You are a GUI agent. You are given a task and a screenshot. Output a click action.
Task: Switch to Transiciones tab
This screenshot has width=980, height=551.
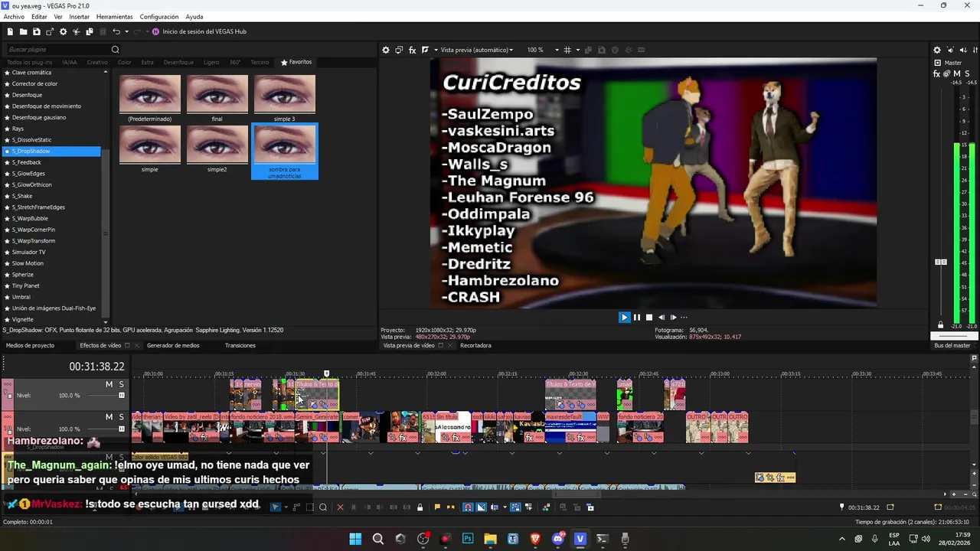click(x=240, y=345)
